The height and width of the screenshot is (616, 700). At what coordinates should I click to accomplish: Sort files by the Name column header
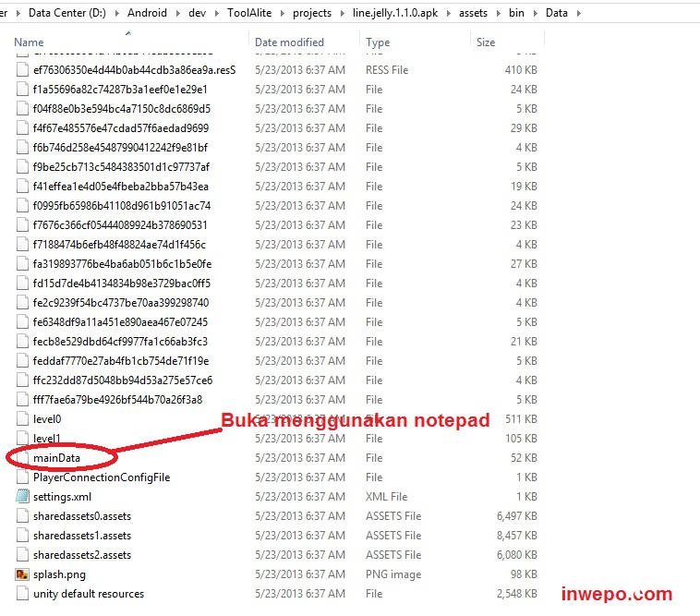tap(29, 42)
